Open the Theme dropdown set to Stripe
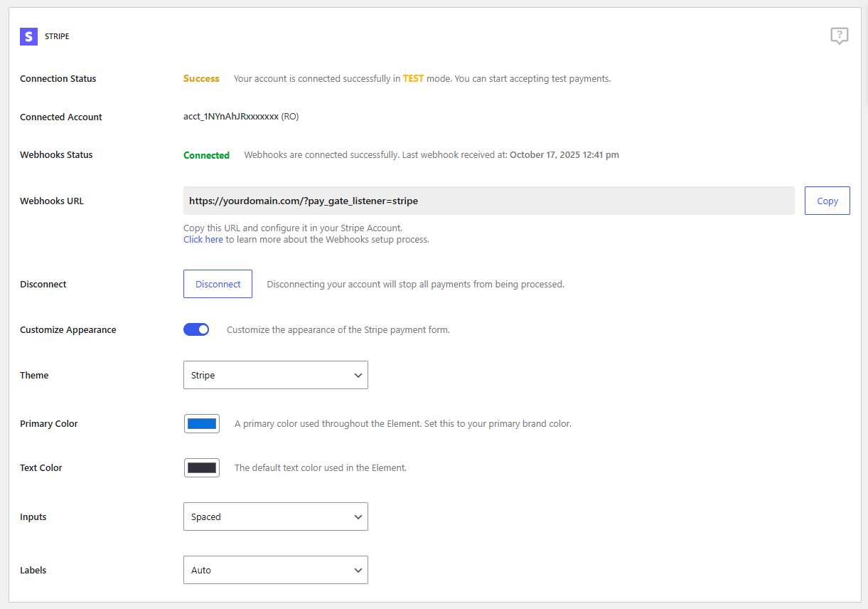Viewport: 868px width, 609px height. (275, 375)
